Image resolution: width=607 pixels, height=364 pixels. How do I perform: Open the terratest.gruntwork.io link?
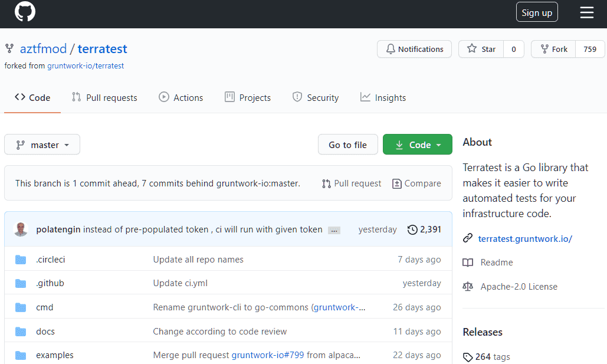tap(525, 238)
